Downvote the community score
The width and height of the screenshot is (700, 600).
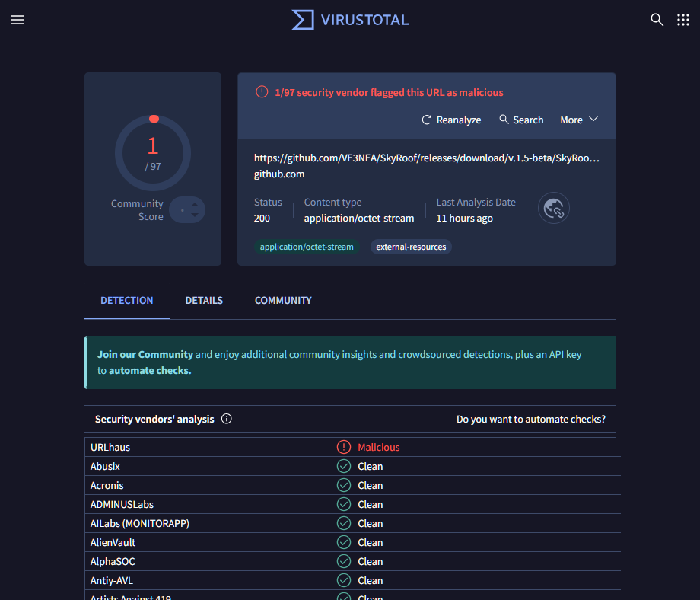(195, 215)
